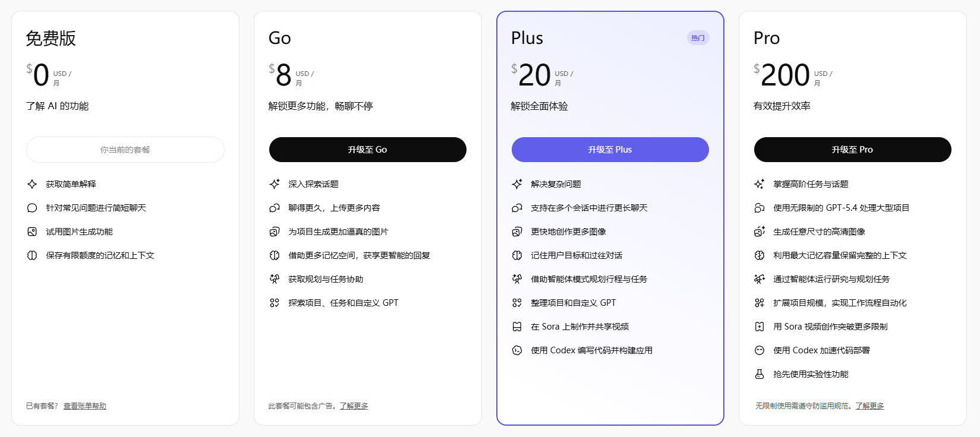Open the 查看账单帮助 link
Image resolution: width=980 pixels, height=437 pixels.
tap(85, 406)
